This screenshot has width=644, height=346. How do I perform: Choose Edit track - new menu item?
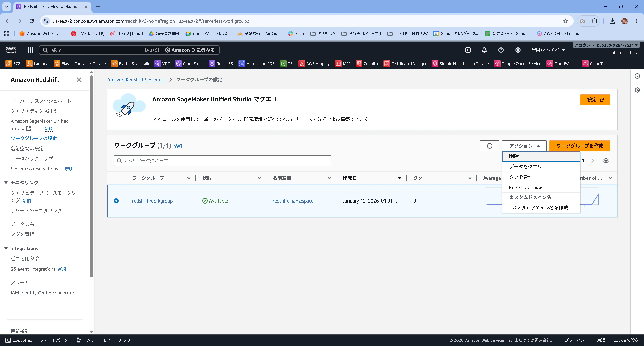click(541, 187)
